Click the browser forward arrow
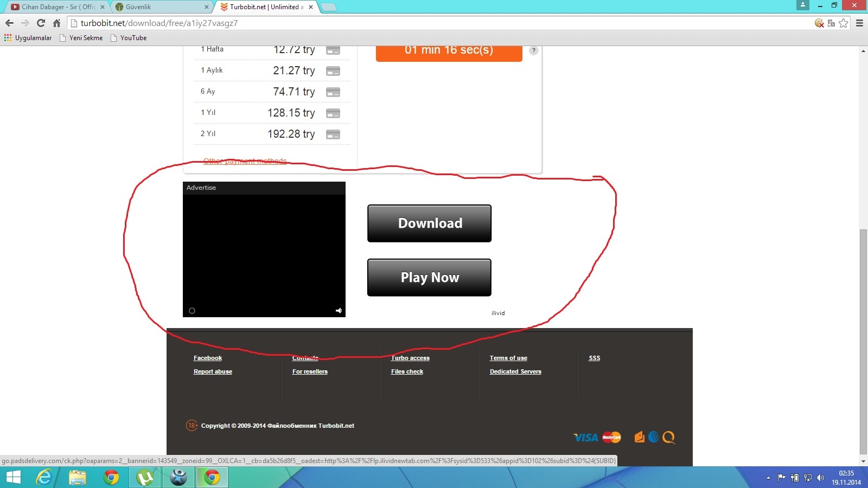This screenshot has height=488, width=868. 25,23
